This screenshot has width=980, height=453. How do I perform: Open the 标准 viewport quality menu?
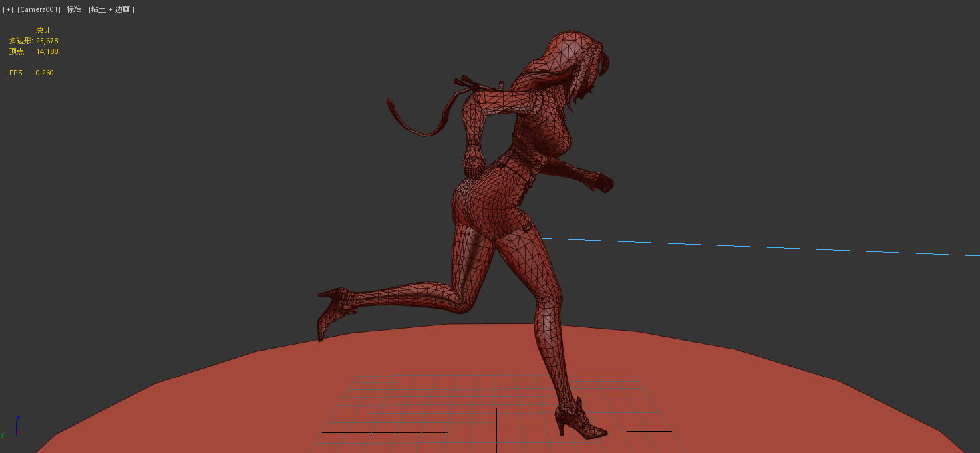point(75,9)
